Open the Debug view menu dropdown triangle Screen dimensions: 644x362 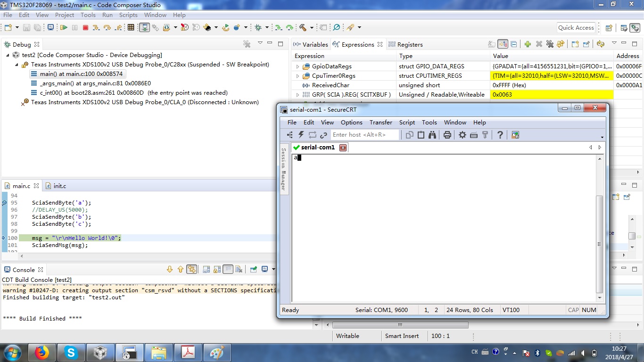(260, 43)
